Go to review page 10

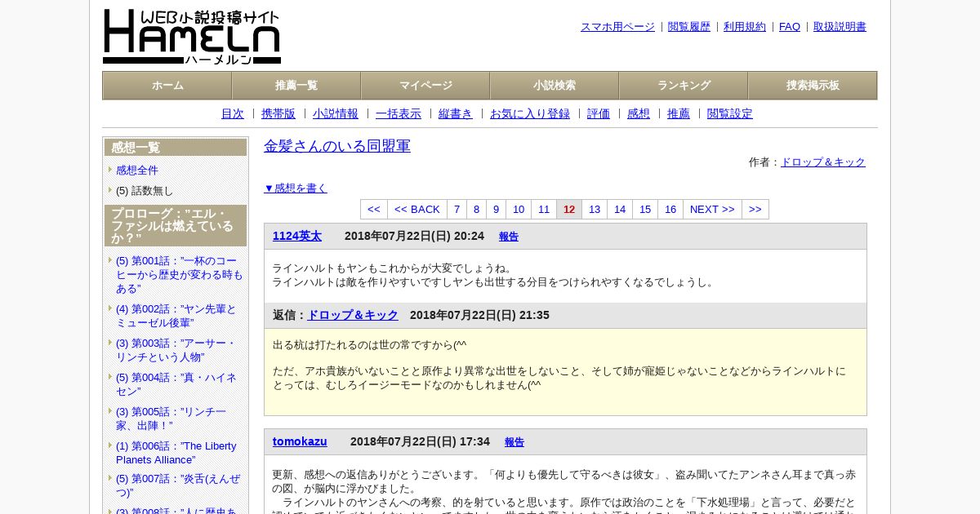click(519, 210)
